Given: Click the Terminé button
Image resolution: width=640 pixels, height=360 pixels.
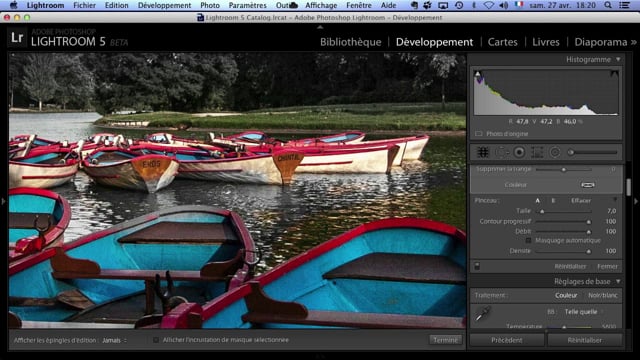Looking at the screenshot, I should [x=445, y=340].
